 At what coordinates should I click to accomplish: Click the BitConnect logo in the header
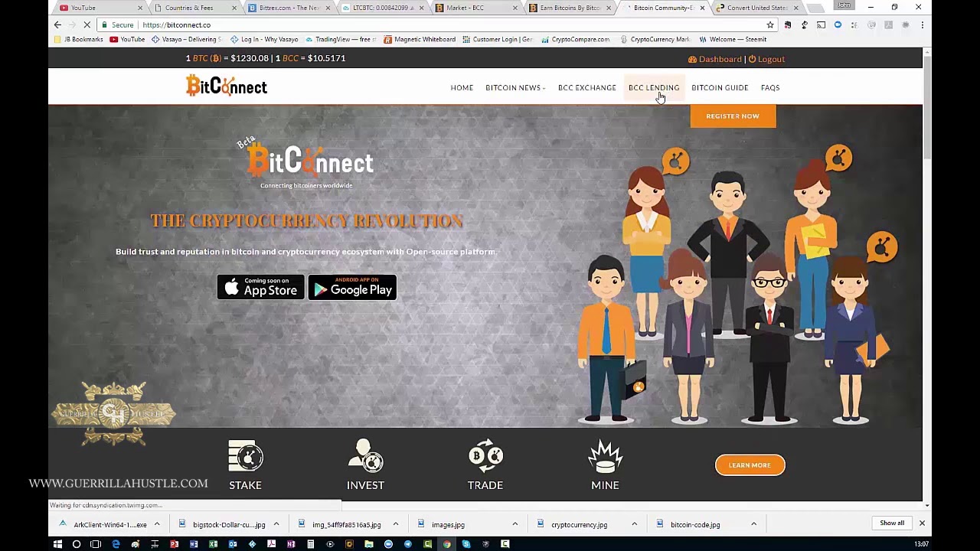(227, 86)
